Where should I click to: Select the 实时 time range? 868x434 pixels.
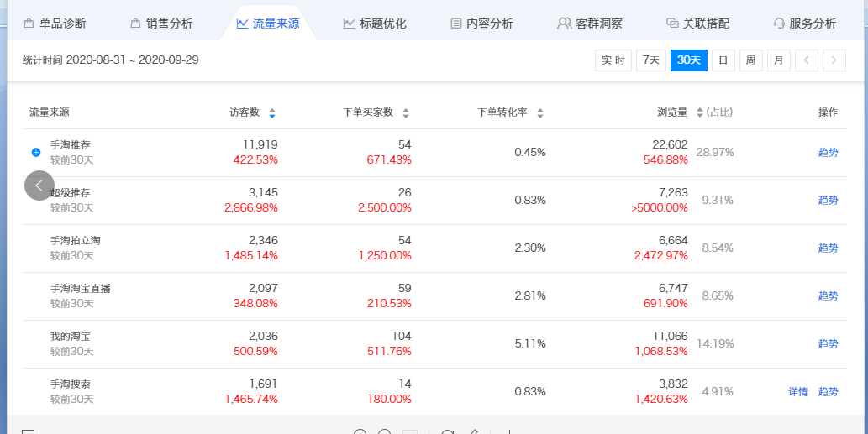613,60
